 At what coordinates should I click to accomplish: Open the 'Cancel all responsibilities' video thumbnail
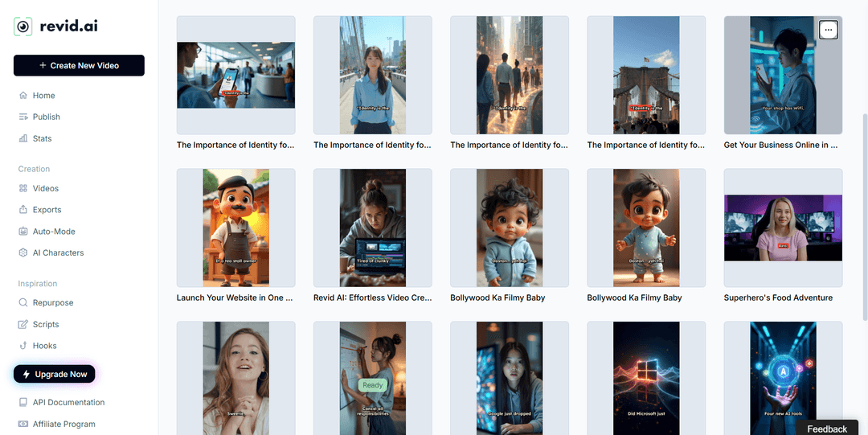click(x=373, y=379)
